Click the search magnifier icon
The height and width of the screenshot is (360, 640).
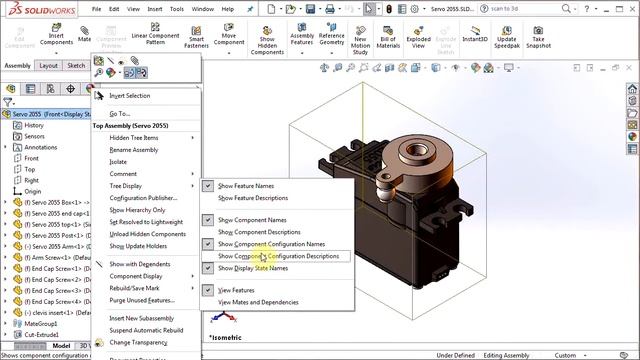coord(566,9)
